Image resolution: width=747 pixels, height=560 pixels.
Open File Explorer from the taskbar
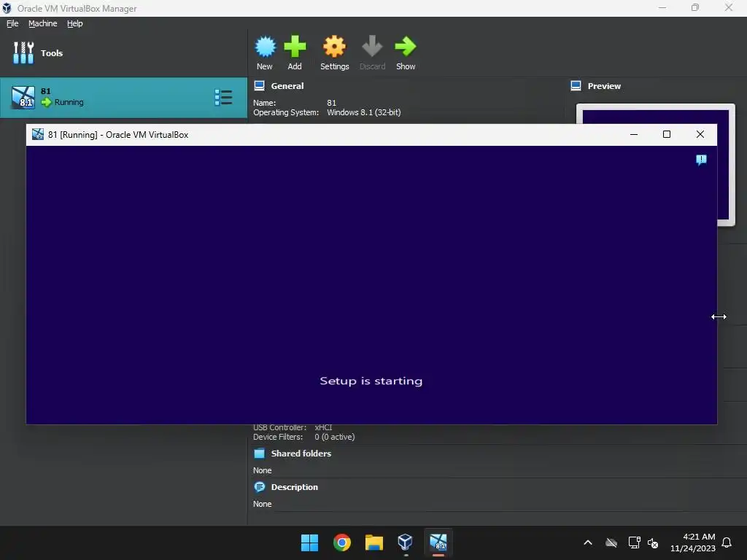374,542
